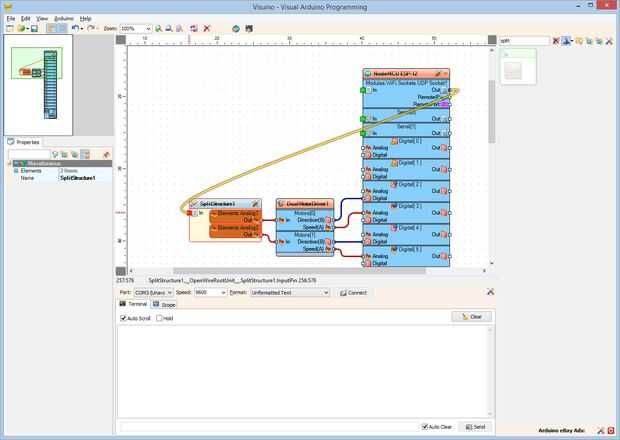Click the canvas horizontal scrollbar thumb
The width and height of the screenshot is (620, 440).
299,271
